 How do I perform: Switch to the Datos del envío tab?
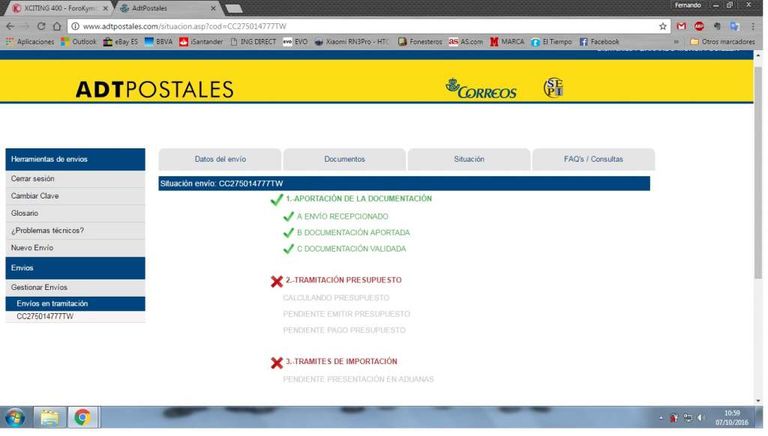pos(220,159)
